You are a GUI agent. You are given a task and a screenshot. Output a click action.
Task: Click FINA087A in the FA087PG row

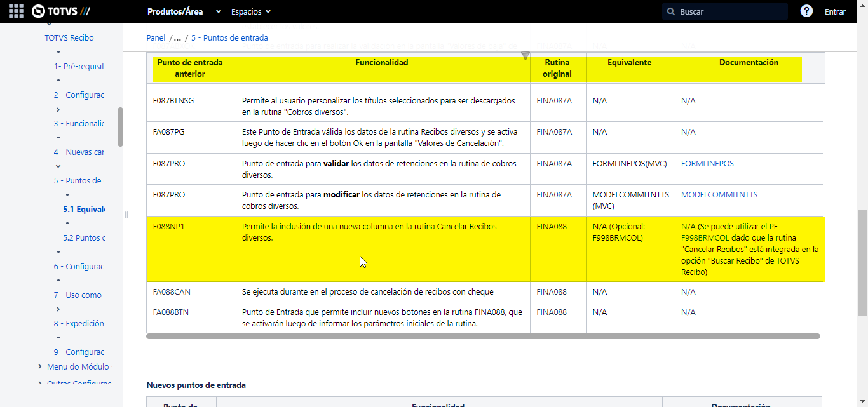[554, 132]
